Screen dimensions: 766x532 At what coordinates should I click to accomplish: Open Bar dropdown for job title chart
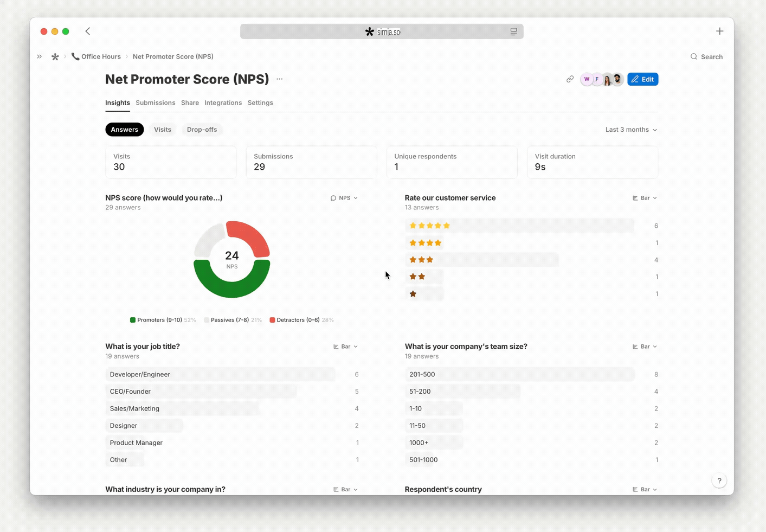[345, 347]
